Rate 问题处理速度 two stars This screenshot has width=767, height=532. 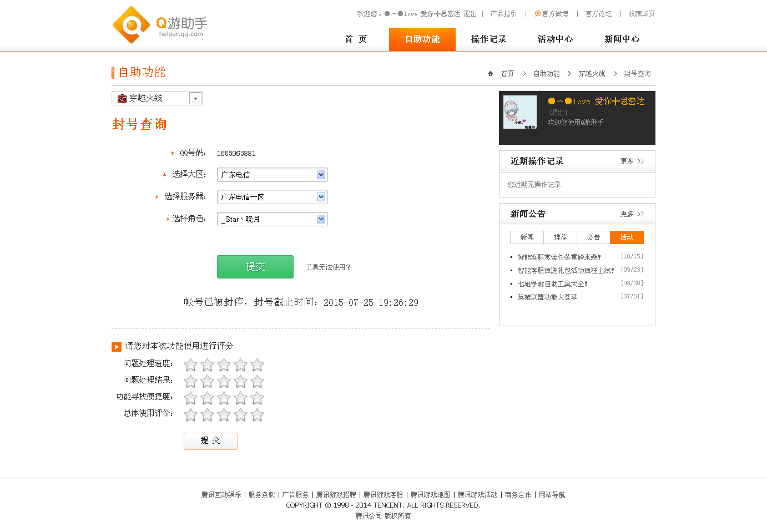click(x=207, y=364)
